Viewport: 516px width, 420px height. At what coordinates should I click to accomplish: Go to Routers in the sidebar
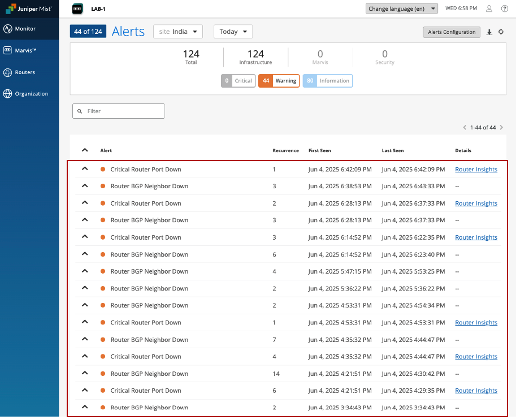point(25,72)
